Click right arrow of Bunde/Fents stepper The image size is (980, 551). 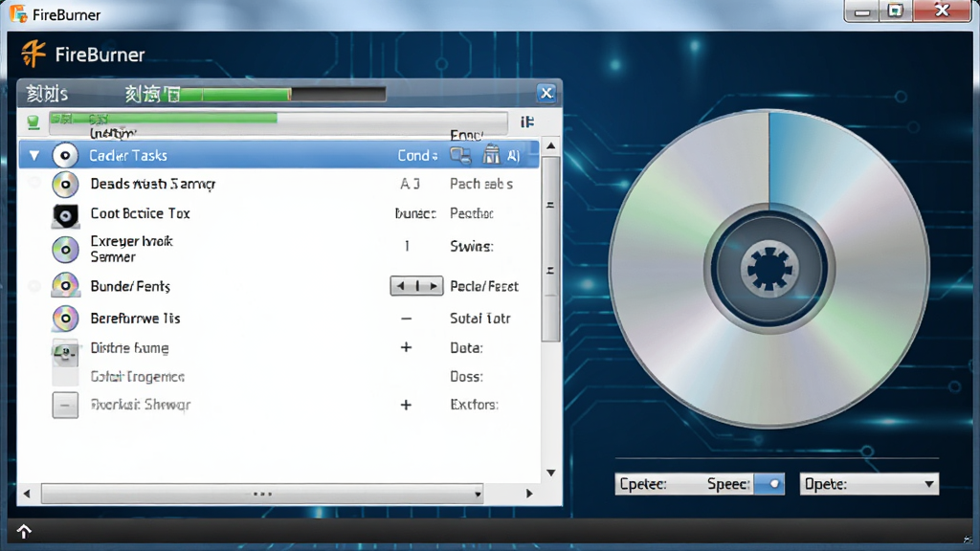[434, 286]
